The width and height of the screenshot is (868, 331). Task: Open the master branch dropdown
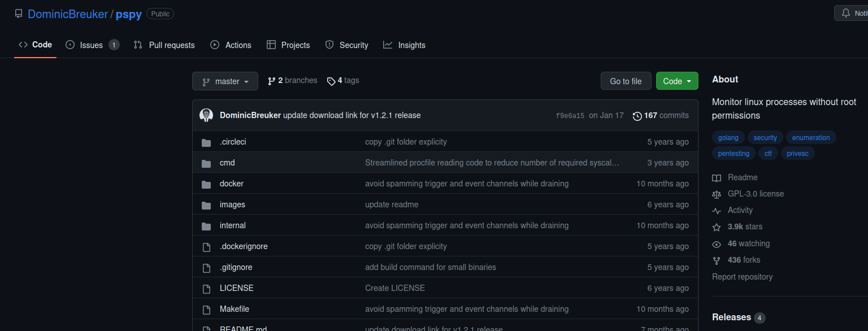(225, 81)
